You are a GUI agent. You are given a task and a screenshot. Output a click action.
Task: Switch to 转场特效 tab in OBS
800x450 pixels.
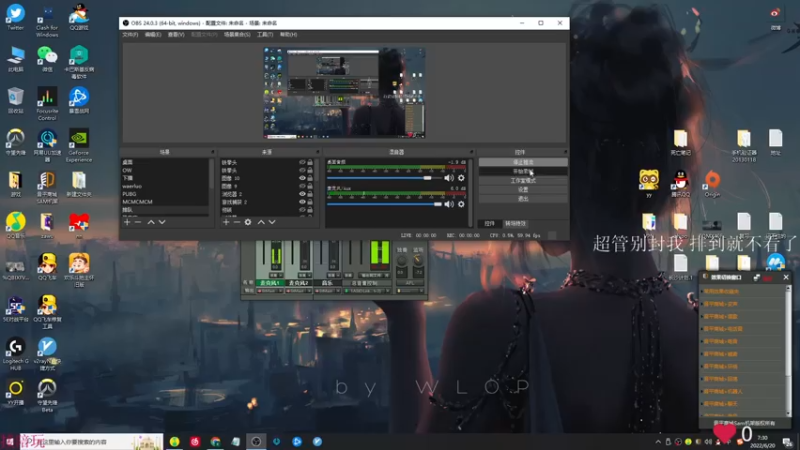click(x=515, y=223)
